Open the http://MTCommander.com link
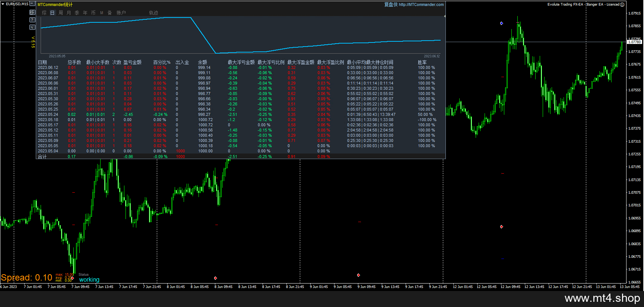The height and width of the screenshot is (307, 644). [x=421, y=4]
